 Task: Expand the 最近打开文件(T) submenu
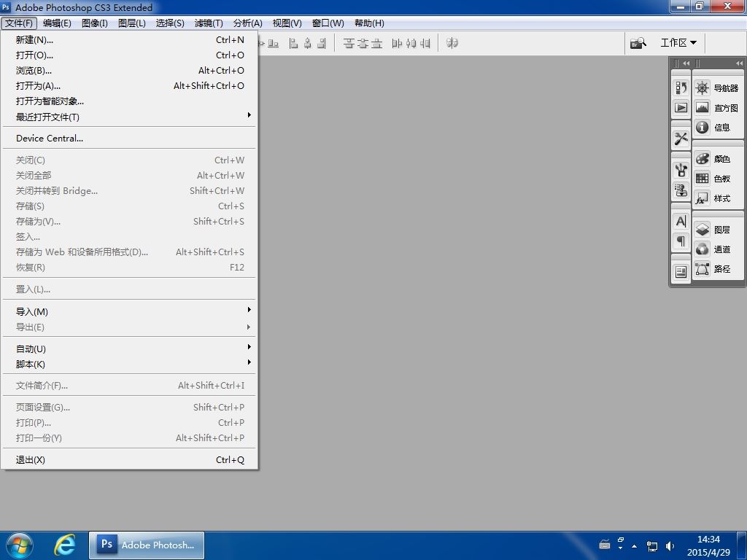129,117
